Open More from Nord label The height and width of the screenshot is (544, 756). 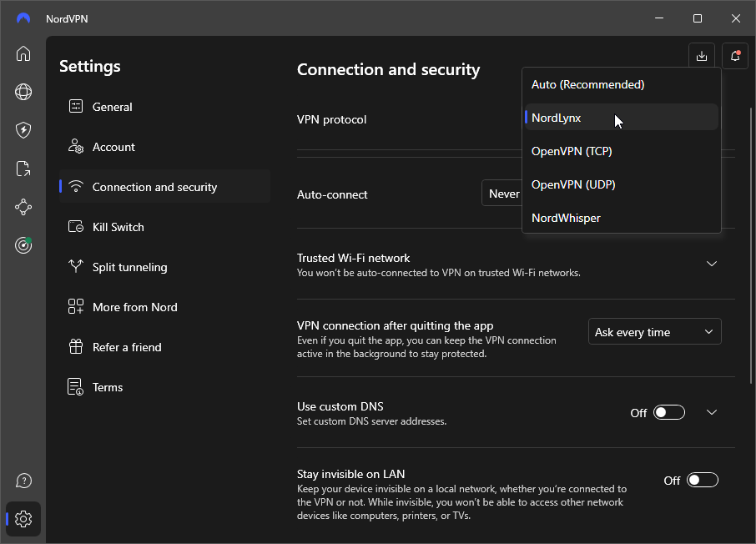[134, 307]
